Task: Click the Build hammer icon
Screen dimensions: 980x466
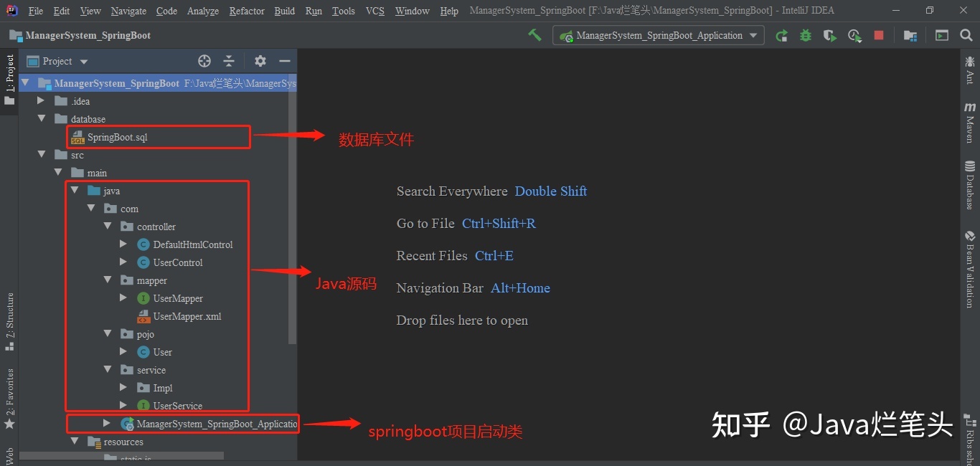Action: 534,34
